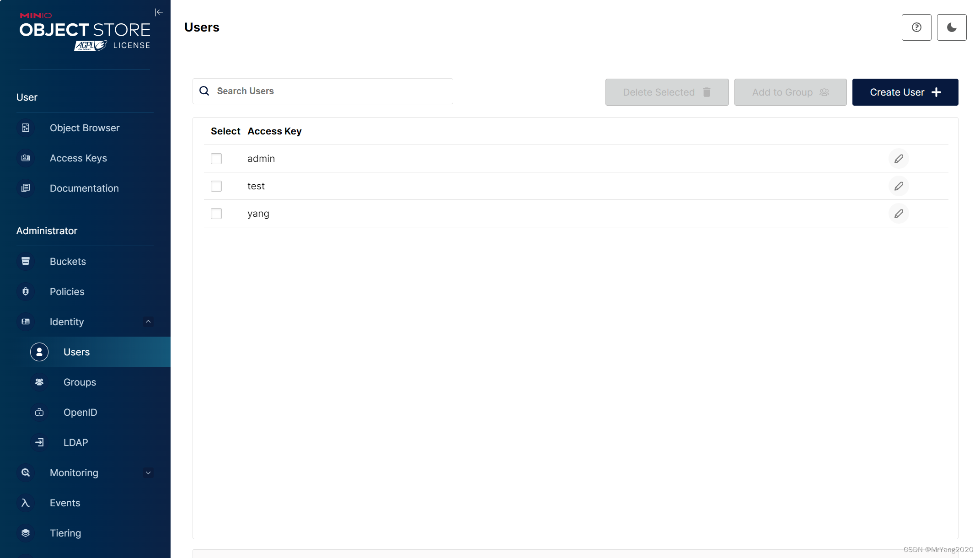Expand the Monitoring section chevron
Viewport: 980px width, 558px height.
[148, 472]
